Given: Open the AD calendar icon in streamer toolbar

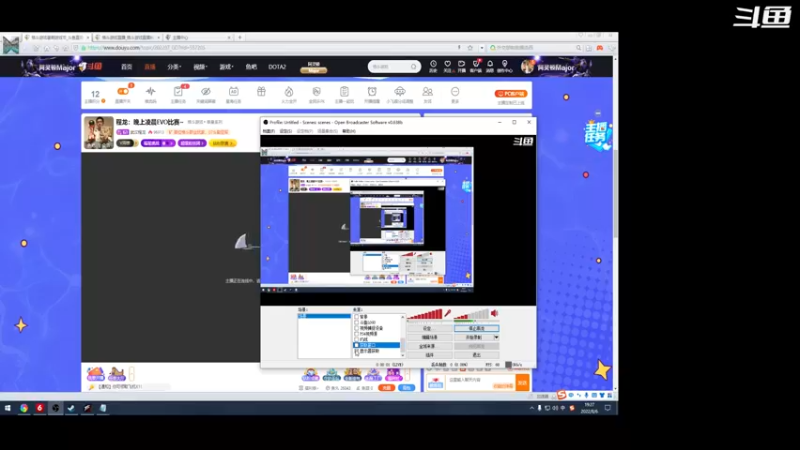Looking at the screenshot, I should (x=233, y=91).
